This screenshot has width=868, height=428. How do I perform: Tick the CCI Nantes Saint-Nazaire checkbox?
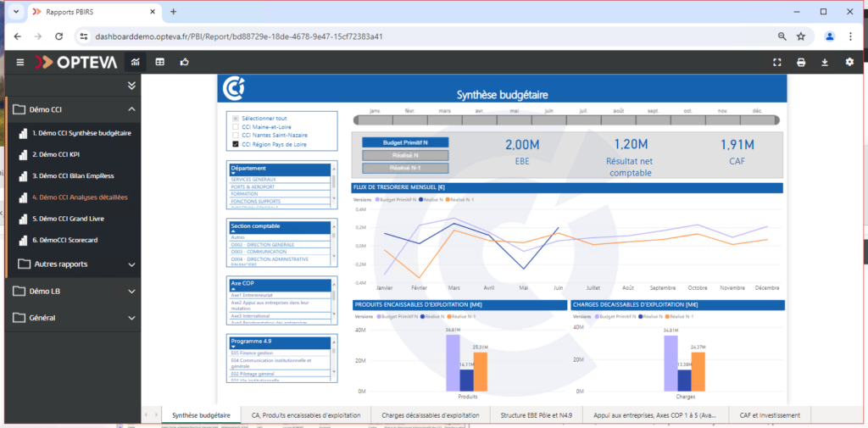click(236, 136)
